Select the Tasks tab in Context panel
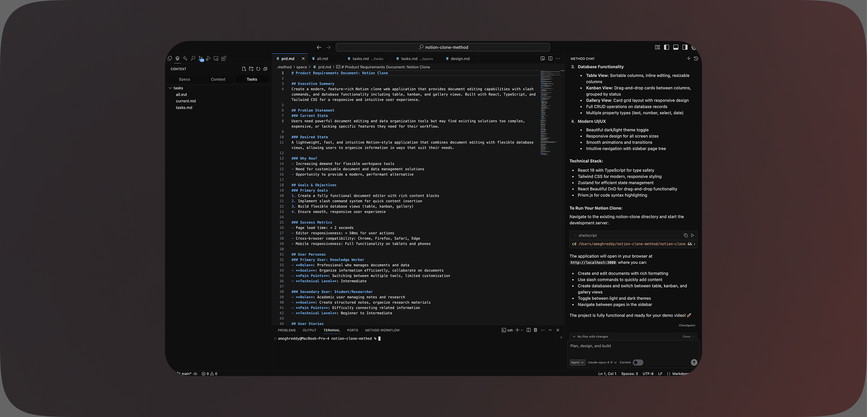This screenshot has height=417, width=868. [252, 79]
